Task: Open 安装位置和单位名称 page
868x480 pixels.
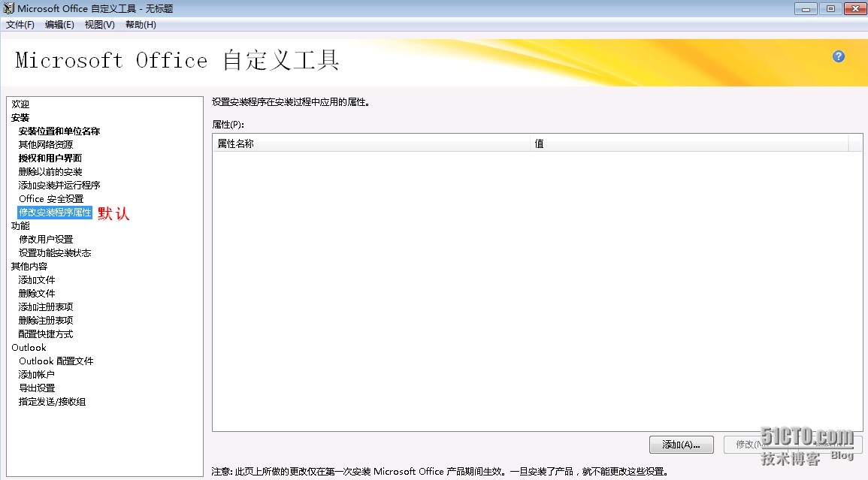Action: coord(59,131)
